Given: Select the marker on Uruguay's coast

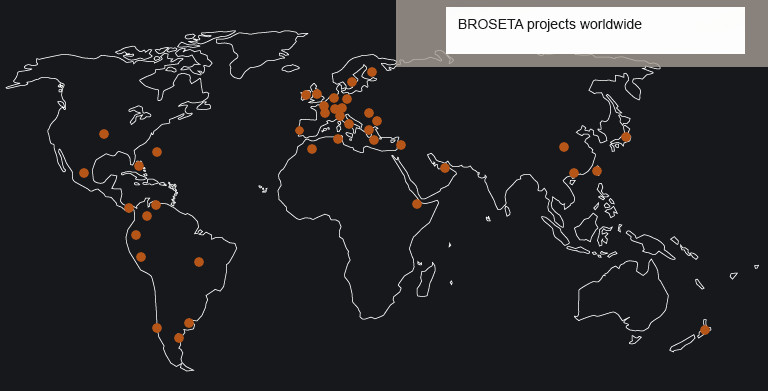Looking at the screenshot, I should coord(189,323).
